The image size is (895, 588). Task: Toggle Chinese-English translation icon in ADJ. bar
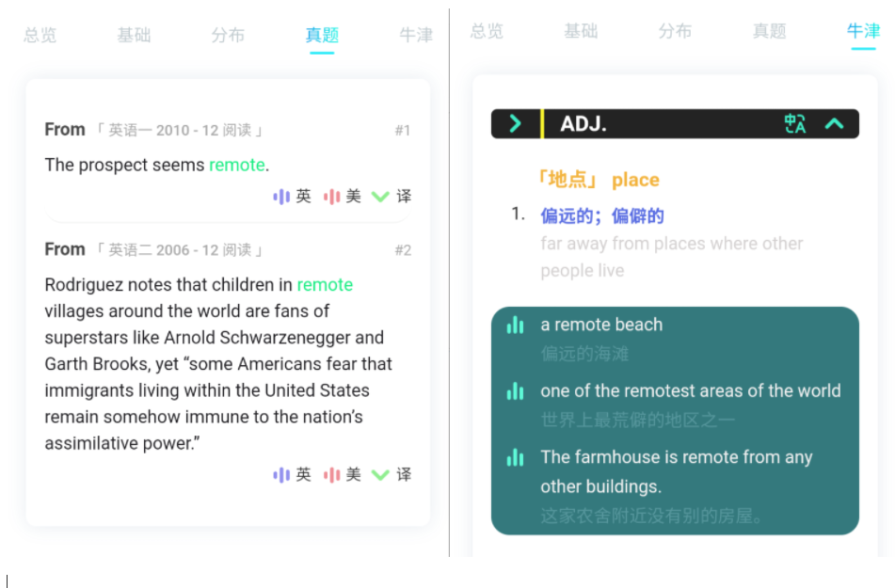(794, 124)
